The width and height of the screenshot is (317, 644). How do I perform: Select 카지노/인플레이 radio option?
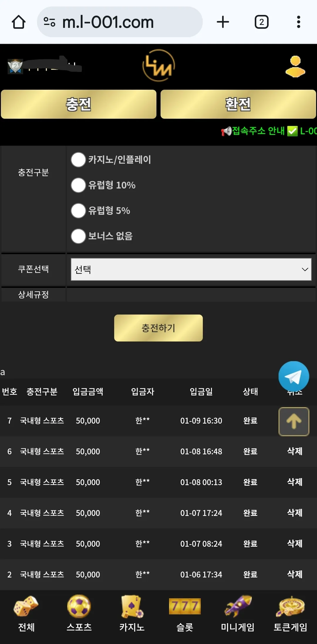78,160
